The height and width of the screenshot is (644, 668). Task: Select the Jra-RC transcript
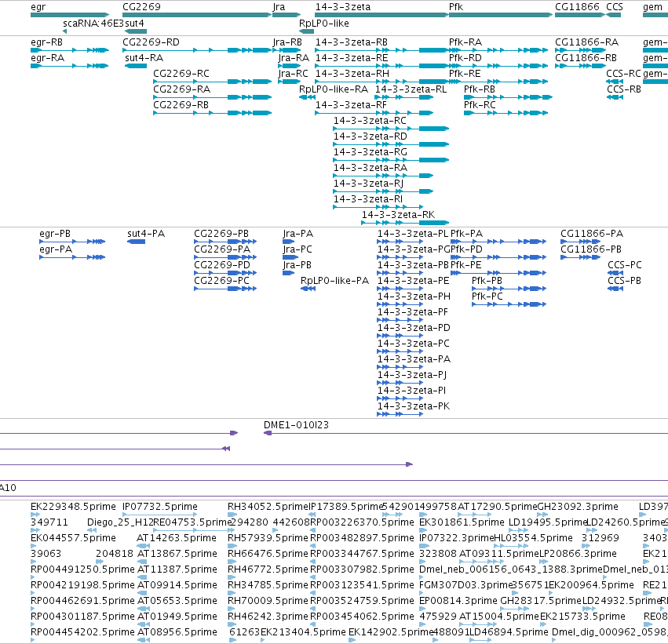[x=290, y=82]
